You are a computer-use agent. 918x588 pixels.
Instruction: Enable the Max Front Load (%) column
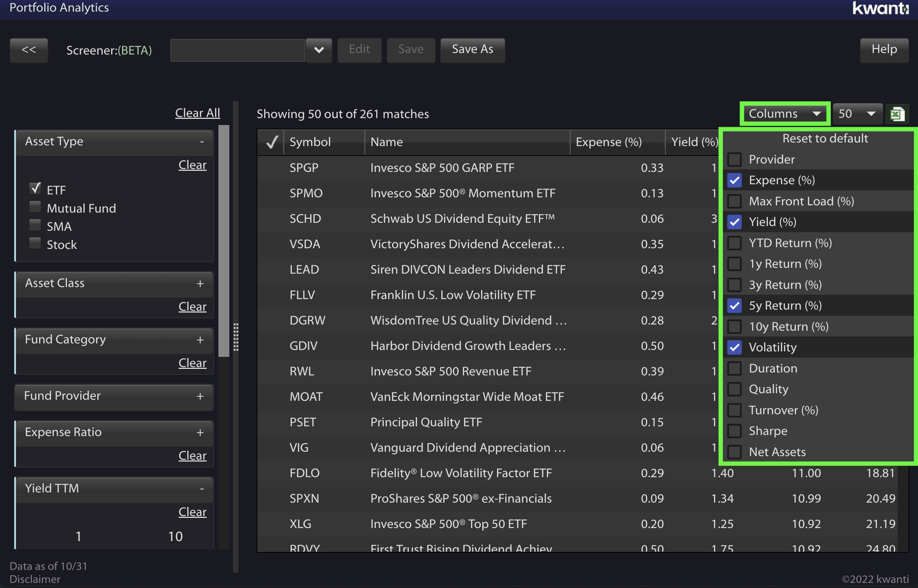click(x=734, y=201)
